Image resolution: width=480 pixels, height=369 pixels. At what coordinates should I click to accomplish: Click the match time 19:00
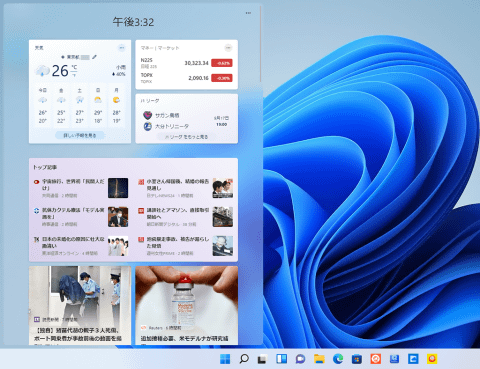(222, 124)
